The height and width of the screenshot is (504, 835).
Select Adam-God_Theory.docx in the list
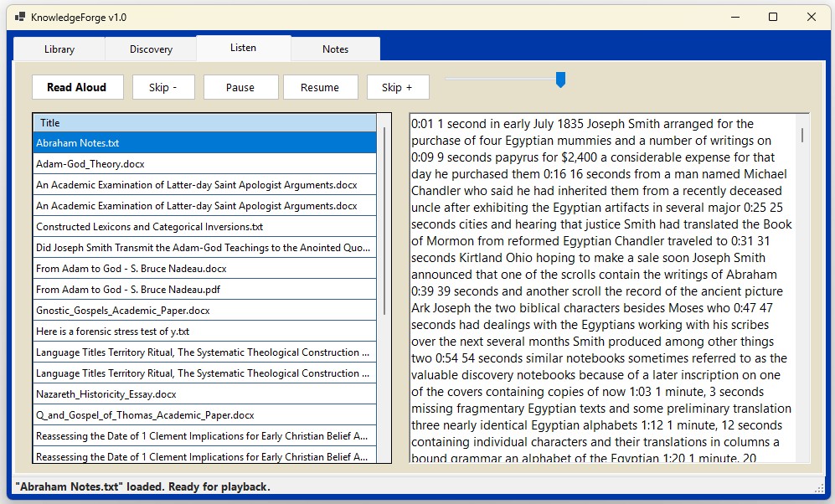tap(204, 164)
